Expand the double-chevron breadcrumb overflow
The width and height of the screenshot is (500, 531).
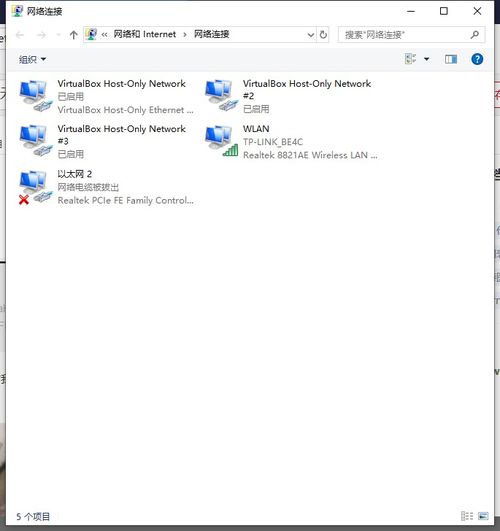tap(104, 35)
